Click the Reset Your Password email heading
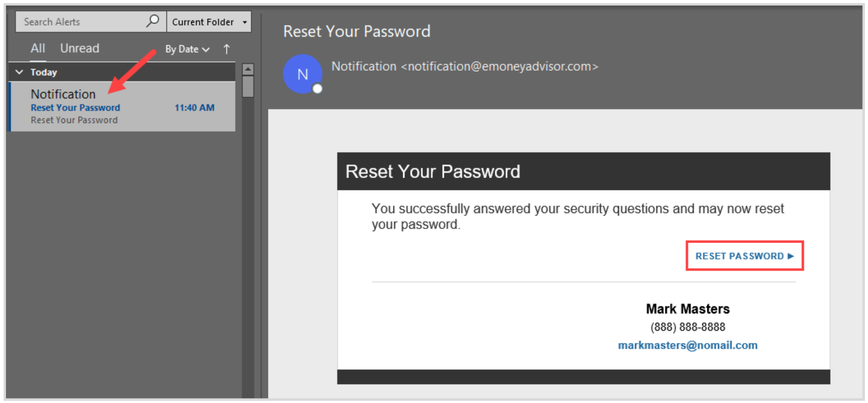 (433, 171)
